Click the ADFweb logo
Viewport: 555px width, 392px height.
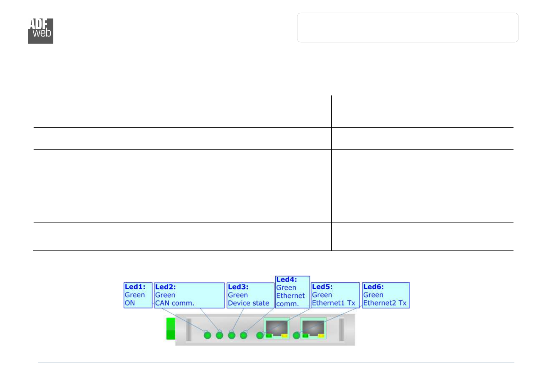pos(40,31)
